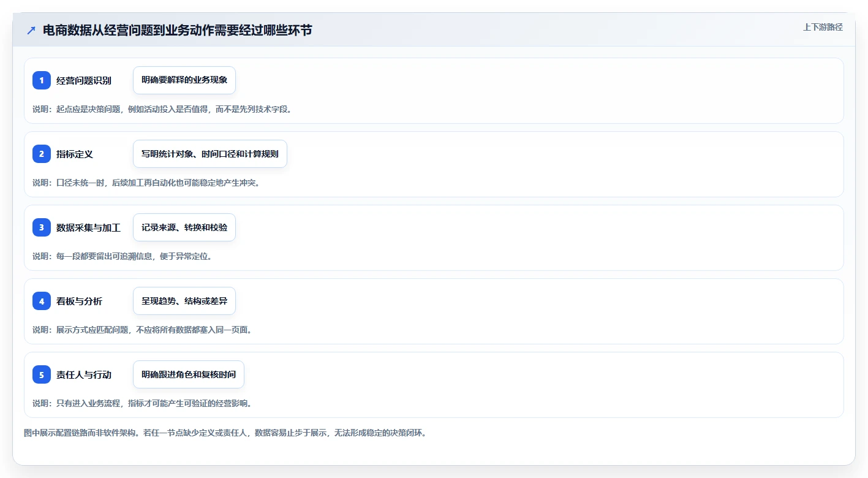This screenshot has height=478, width=868.
Task: Click the 经营问题识别 step name
Action: point(84,80)
